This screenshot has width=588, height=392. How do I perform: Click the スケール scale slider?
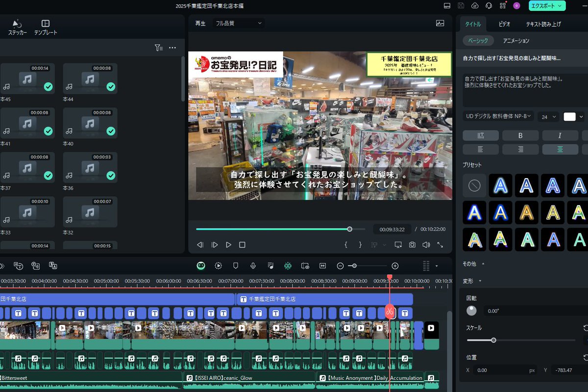pyautogui.click(x=521, y=340)
